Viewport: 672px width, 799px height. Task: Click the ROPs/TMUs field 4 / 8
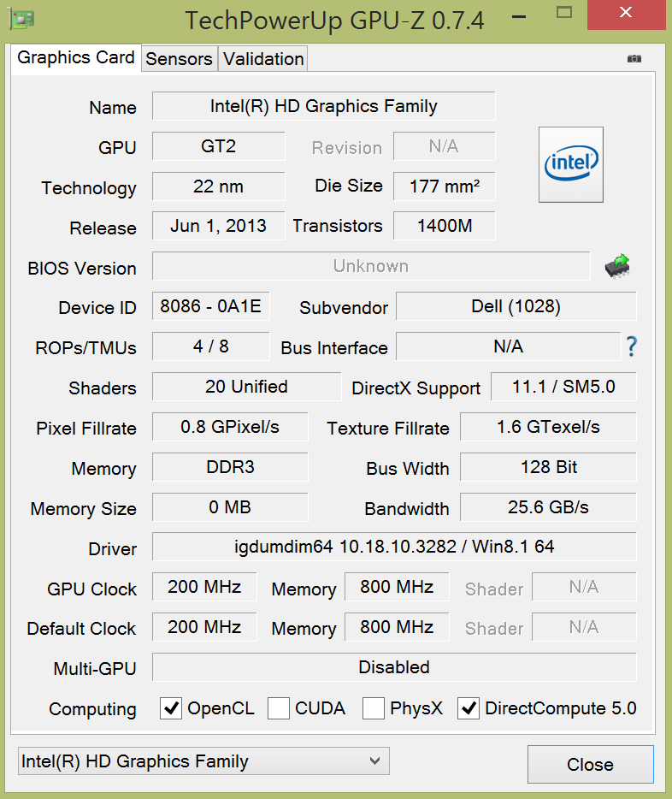click(x=211, y=346)
